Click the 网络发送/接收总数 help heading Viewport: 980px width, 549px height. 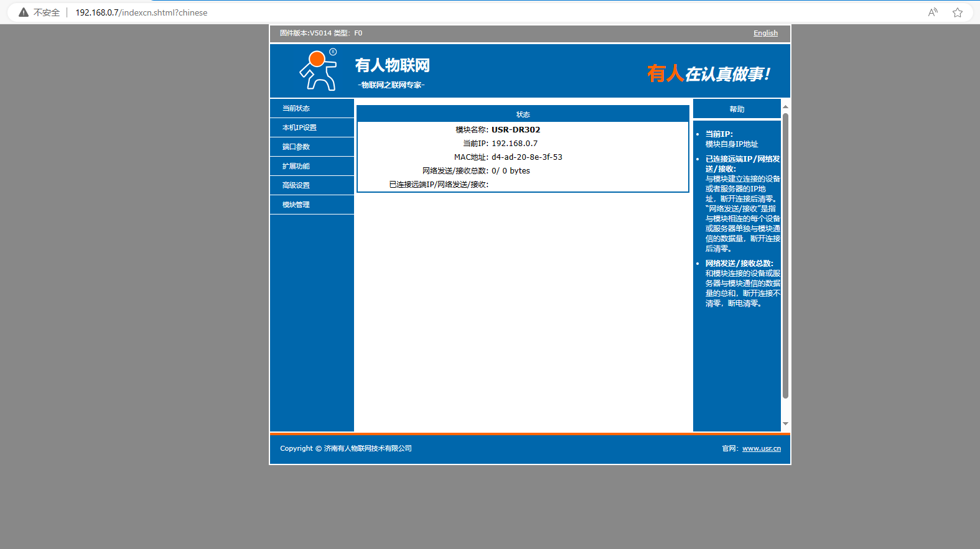(739, 264)
